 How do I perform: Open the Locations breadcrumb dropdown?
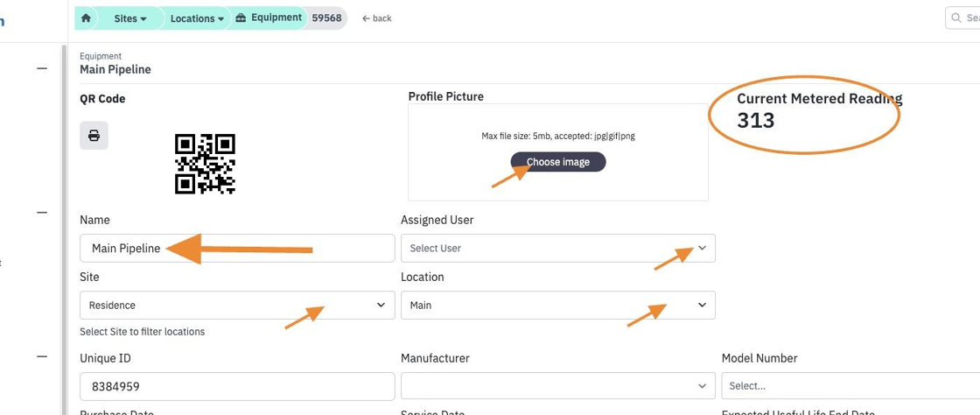[197, 18]
